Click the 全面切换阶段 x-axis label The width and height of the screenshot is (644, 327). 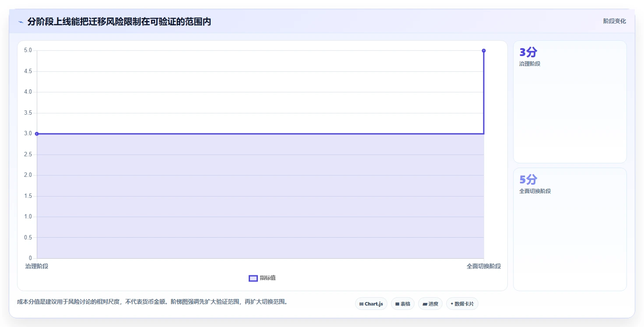pyautogui.click(x=484, y=266)
